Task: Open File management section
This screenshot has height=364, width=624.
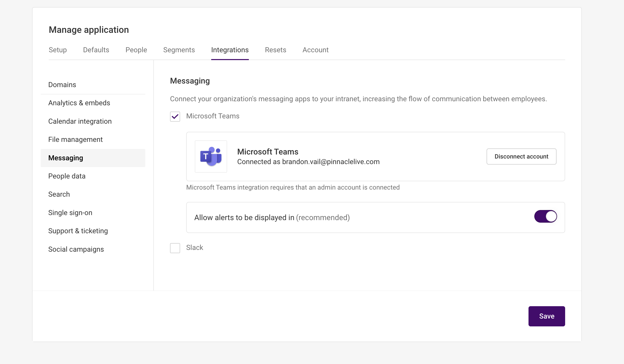Action: tap(93, 140)
